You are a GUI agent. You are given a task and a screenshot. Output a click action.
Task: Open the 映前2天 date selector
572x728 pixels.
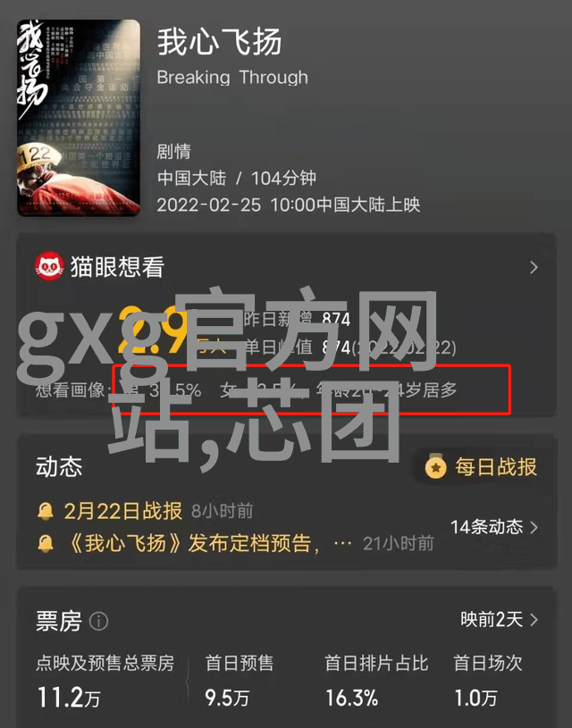point(500,619)
